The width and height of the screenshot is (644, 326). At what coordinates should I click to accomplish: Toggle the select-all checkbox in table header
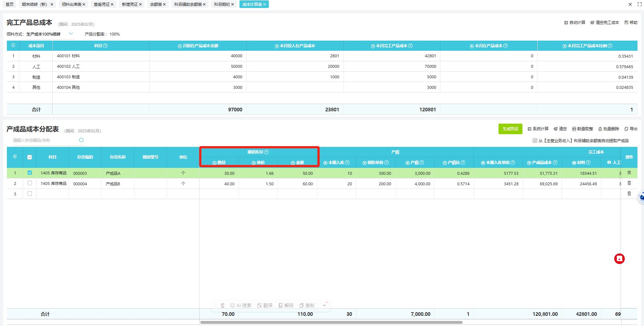pyautogui.click(x=30, y=157)
